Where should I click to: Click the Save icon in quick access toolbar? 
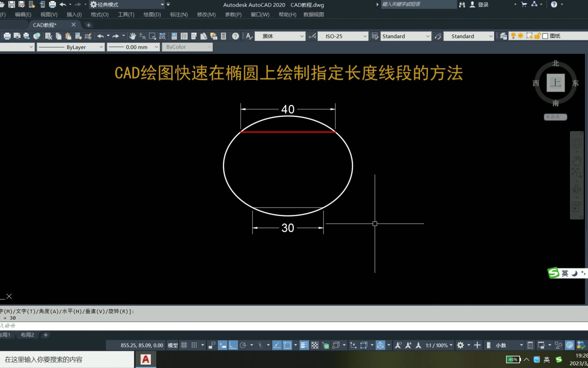(x=12, y=4)
